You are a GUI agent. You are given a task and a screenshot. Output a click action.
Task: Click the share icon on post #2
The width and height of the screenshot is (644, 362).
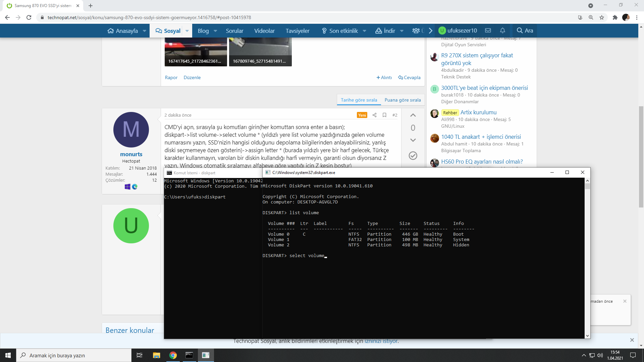[x=374, y=115]
